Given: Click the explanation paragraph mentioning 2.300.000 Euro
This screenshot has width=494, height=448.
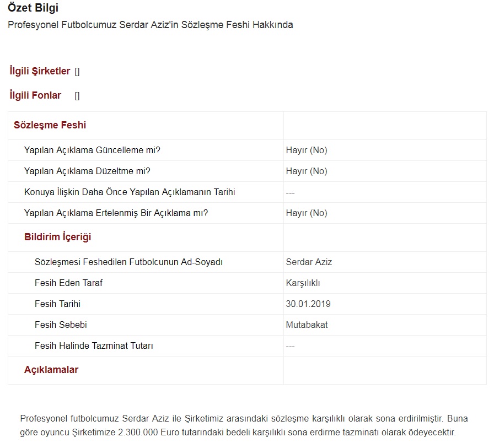Looking at the screenshot, I should pos(243,425).
